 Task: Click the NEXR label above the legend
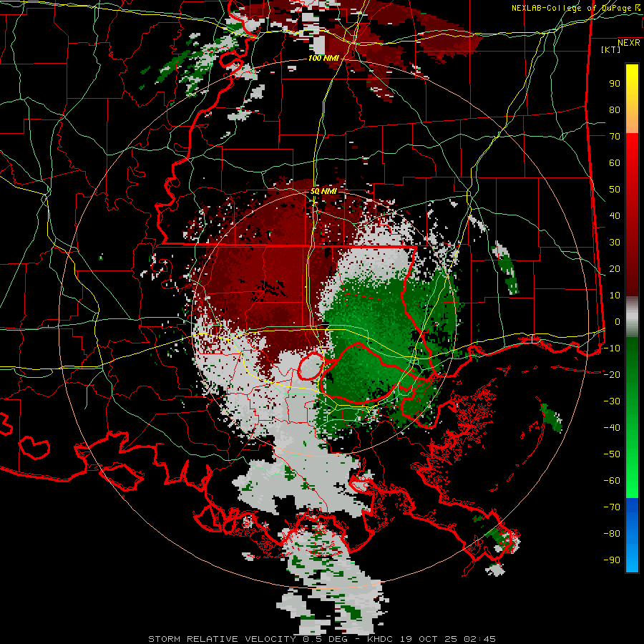pos(628,43)
